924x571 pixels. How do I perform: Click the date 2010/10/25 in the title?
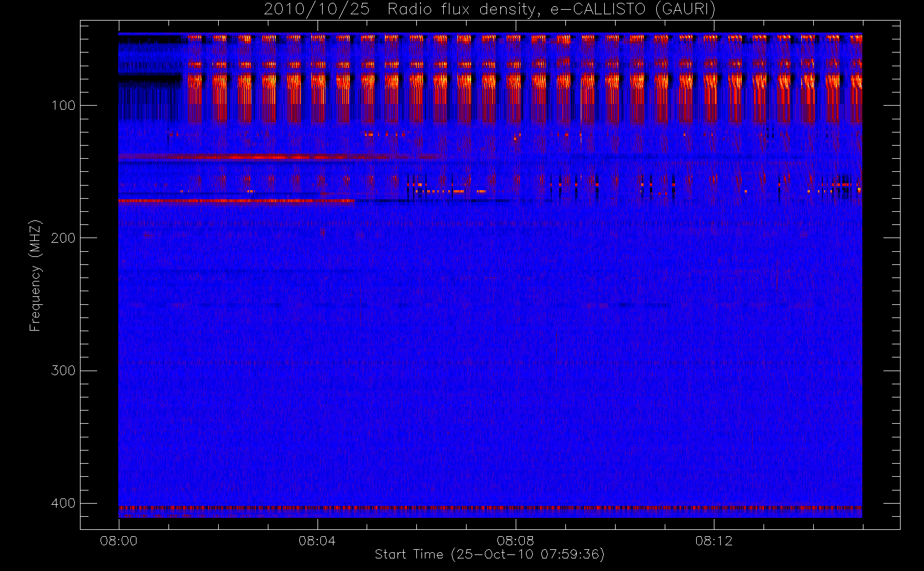(x=316, y=9)
